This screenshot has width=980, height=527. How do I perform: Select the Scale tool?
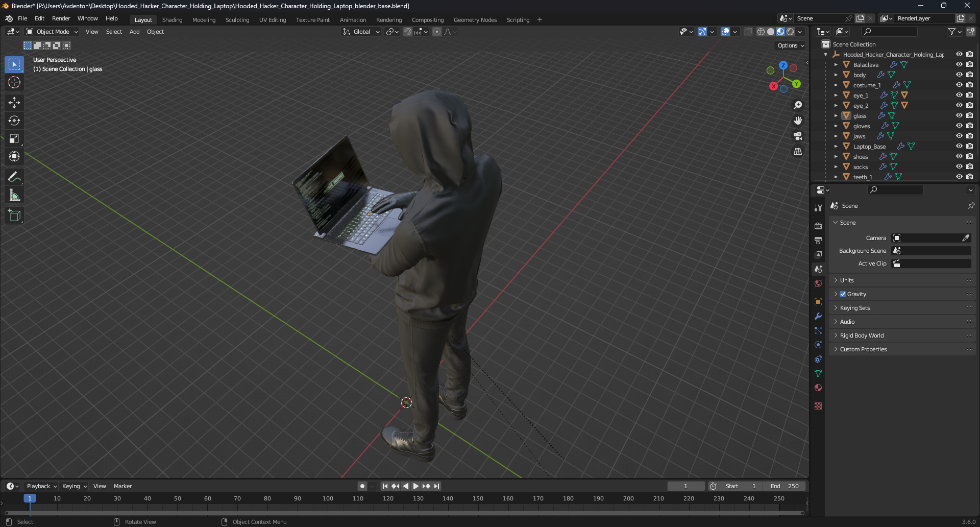[14, 138]
